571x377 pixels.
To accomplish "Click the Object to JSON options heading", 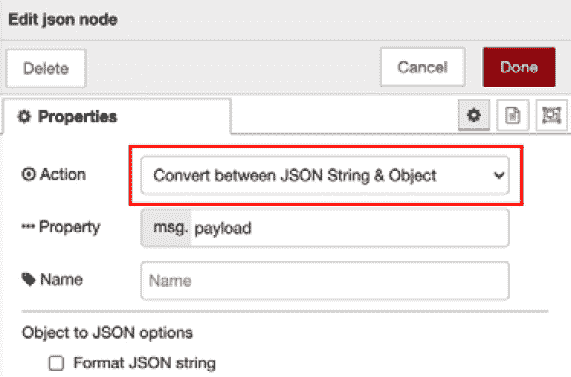I will [x=107, y=333].
